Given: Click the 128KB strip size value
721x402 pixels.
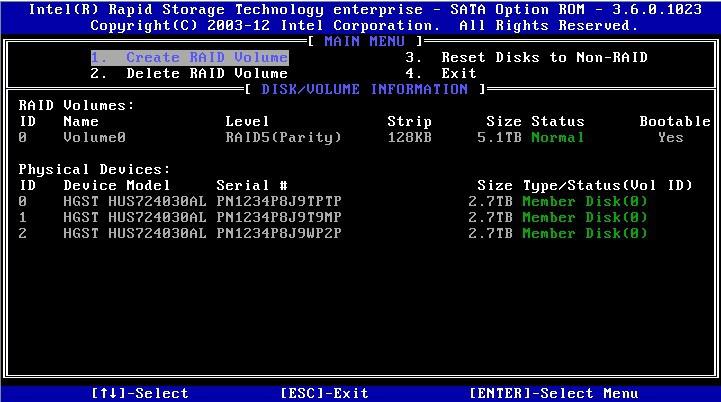Looking at the screenshot, I should tap(409, 137).
